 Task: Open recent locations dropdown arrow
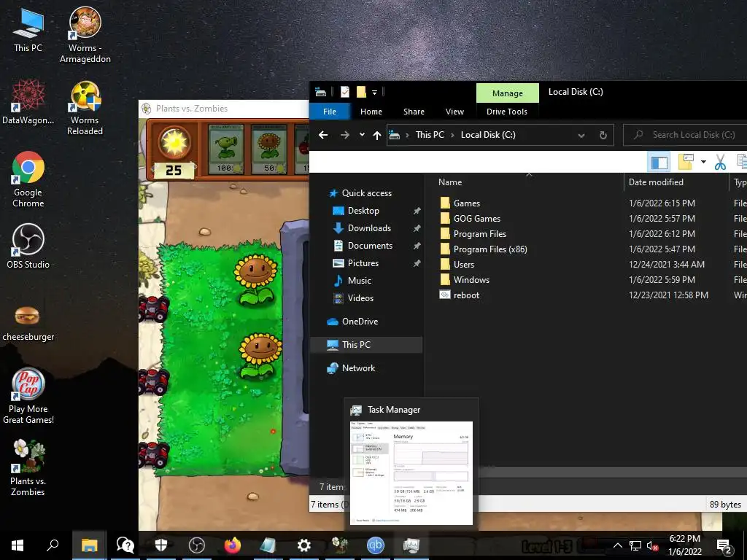point(362,135)
